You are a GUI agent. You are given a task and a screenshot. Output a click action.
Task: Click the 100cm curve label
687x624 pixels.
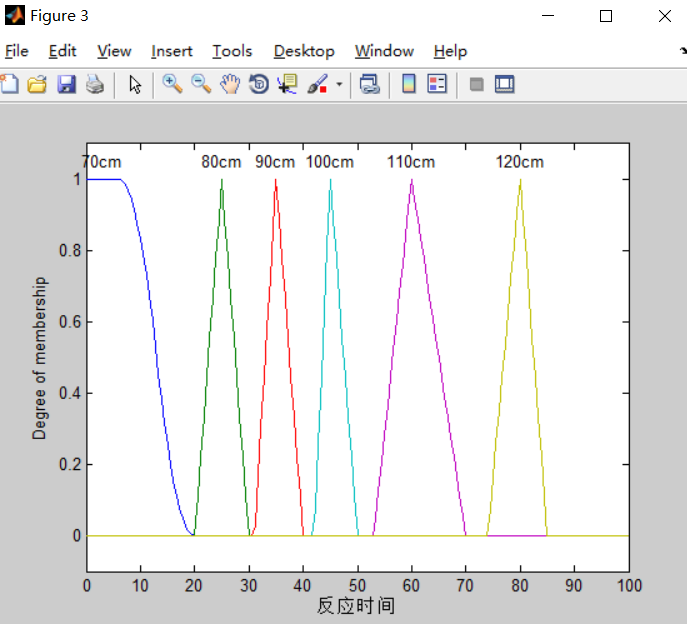329,162
